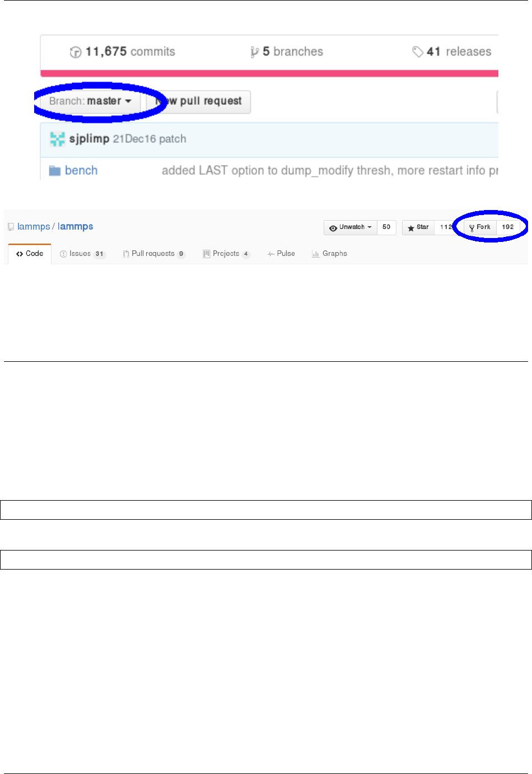Open the lammps organization link

point(34,227)
